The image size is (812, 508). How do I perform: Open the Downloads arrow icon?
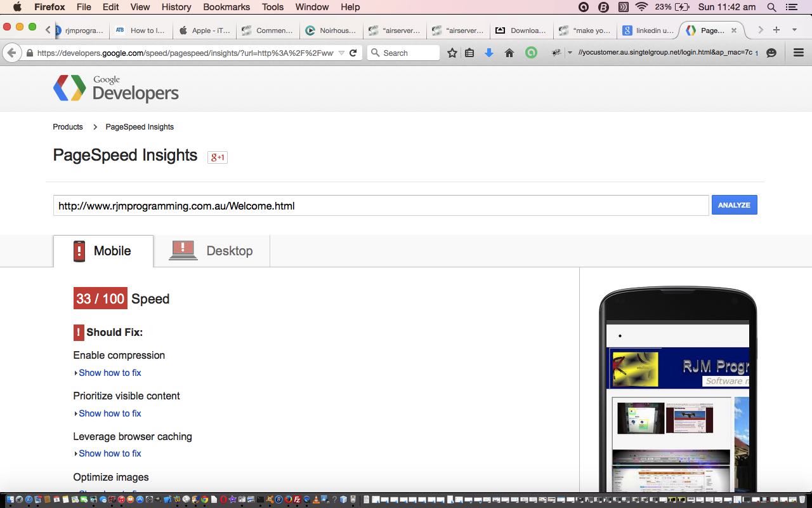[x=489, y=53]
